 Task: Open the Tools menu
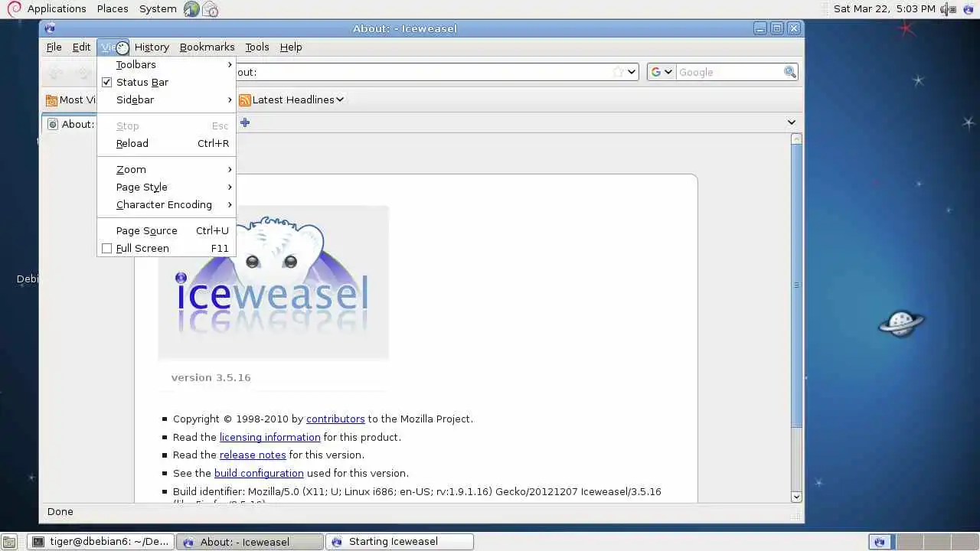(256, 47)
